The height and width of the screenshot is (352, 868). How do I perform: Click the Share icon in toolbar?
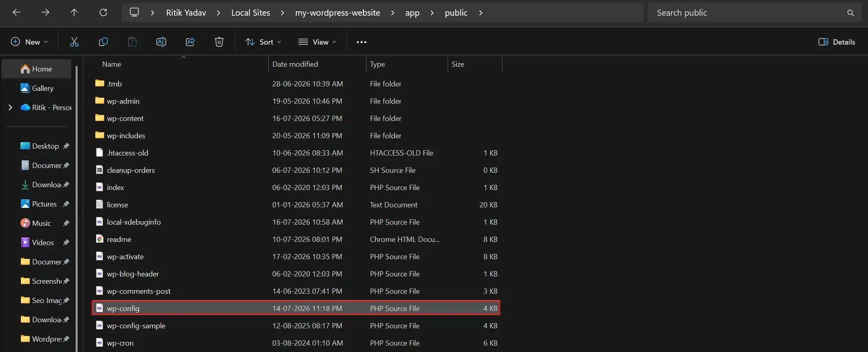click(190, 42)
